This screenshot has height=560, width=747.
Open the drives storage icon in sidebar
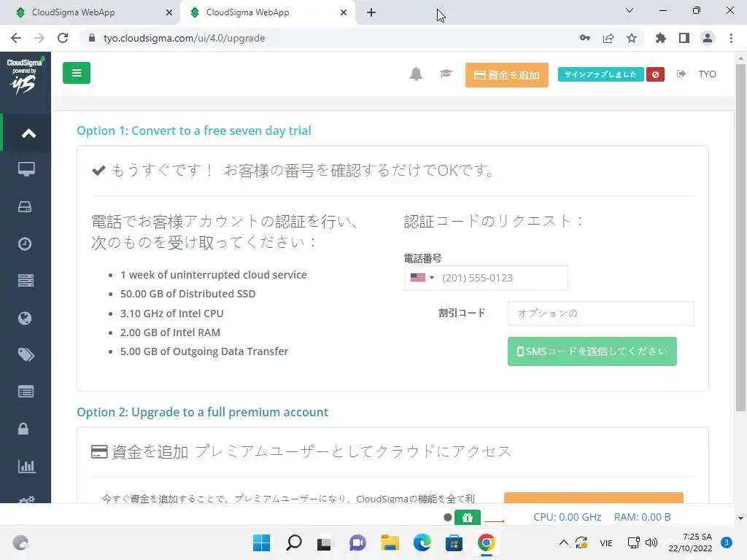click(25, 206)
